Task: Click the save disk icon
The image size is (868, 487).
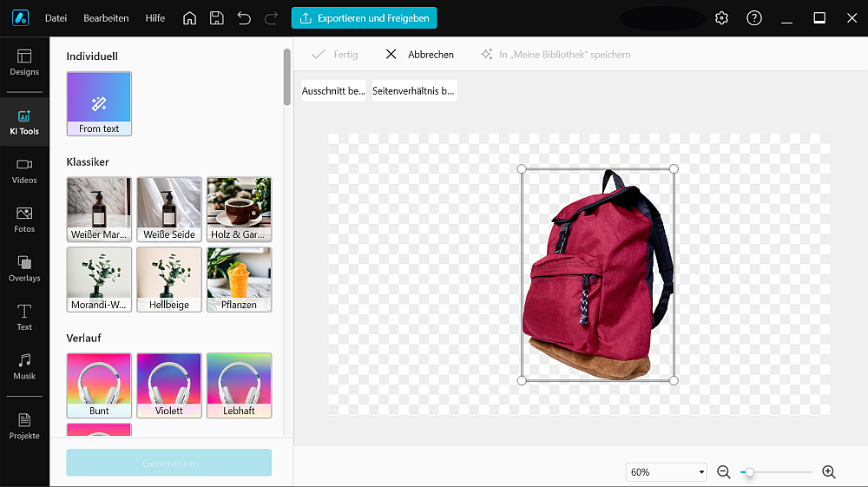Action: (x=217, y=18)
